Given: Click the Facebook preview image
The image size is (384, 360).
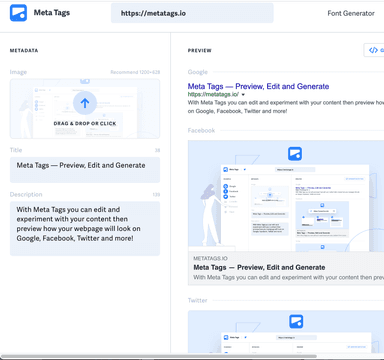Looking at the screenshot, I should tap(286, 196).
